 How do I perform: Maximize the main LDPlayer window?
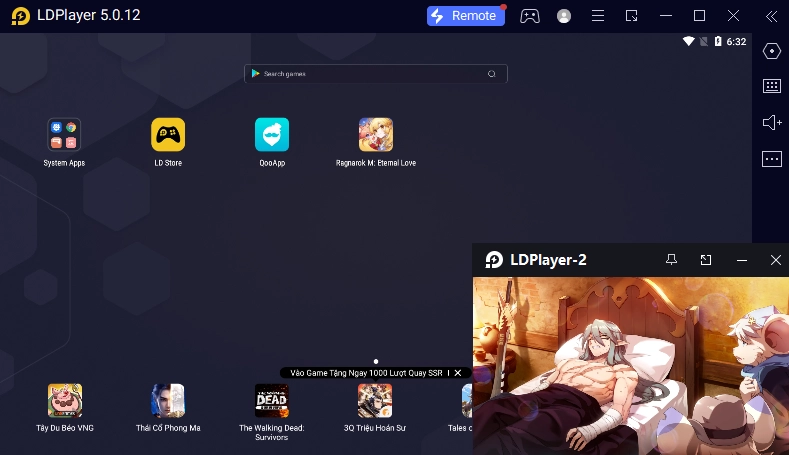699,16
